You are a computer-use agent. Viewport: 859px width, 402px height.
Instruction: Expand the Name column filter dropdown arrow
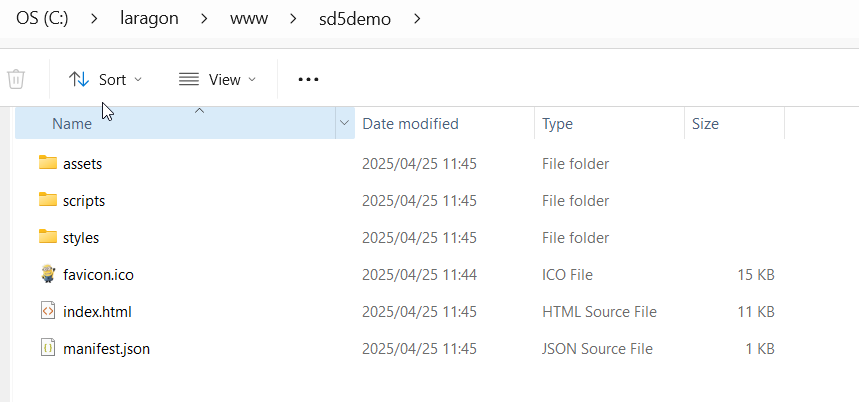tap(345, 123)
